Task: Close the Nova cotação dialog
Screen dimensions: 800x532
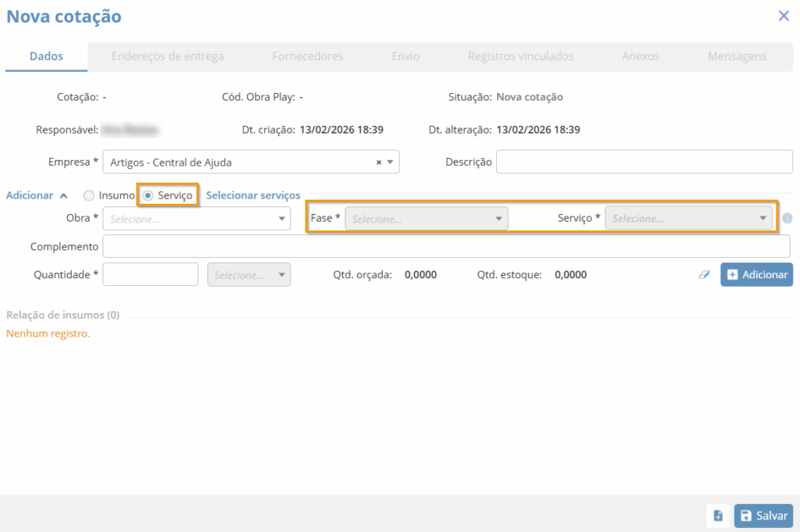Action: click(784, 16)
